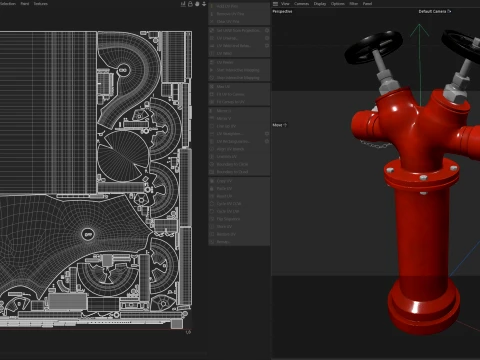Open the viewport Options menu

click(x=338, y=4)
